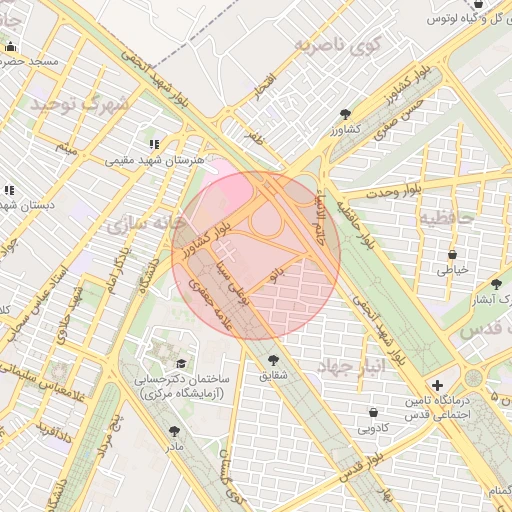
Task: Click the بلوار وحدت street label
Action: point(394,191)
